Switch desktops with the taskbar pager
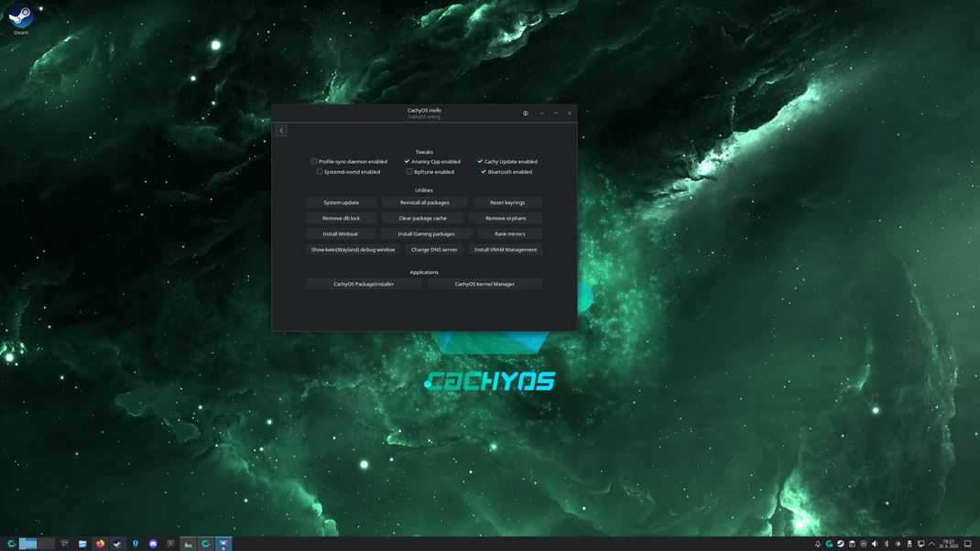The width and height of the screenshot is (980, 551). point(37,544)
